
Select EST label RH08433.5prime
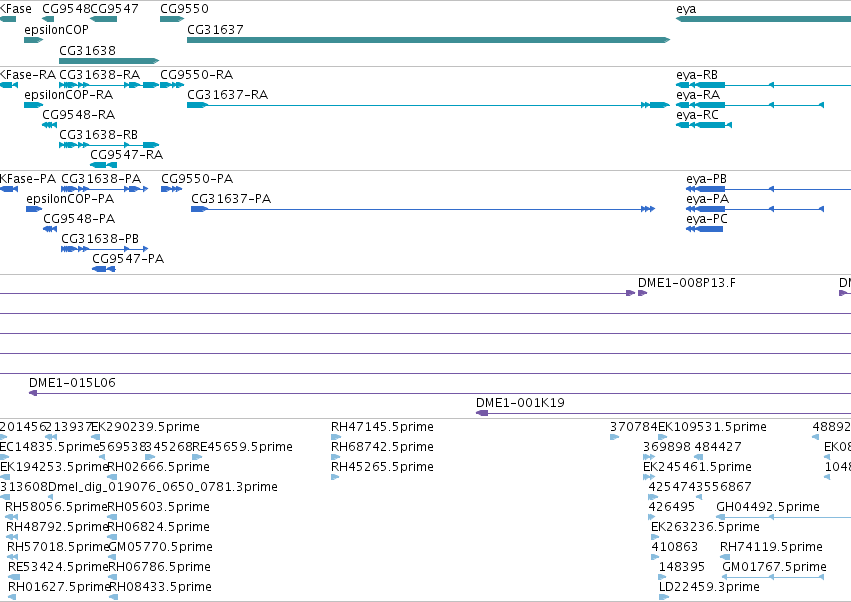[x=161, y=586]
